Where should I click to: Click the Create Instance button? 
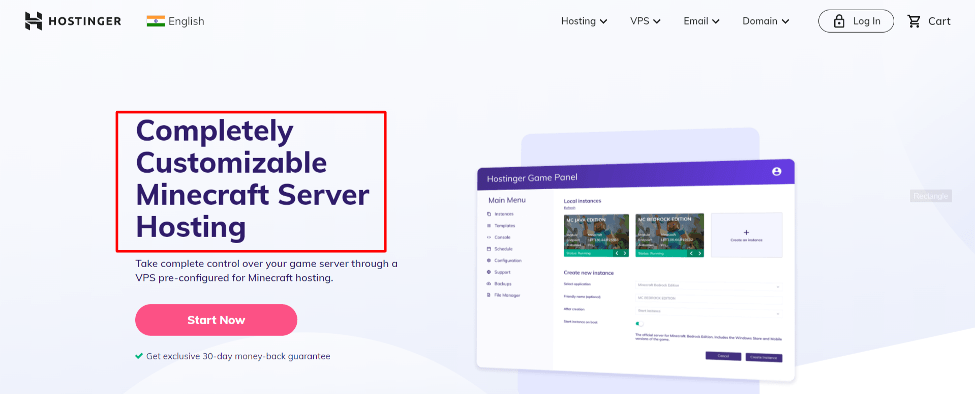tap(764, 358)
